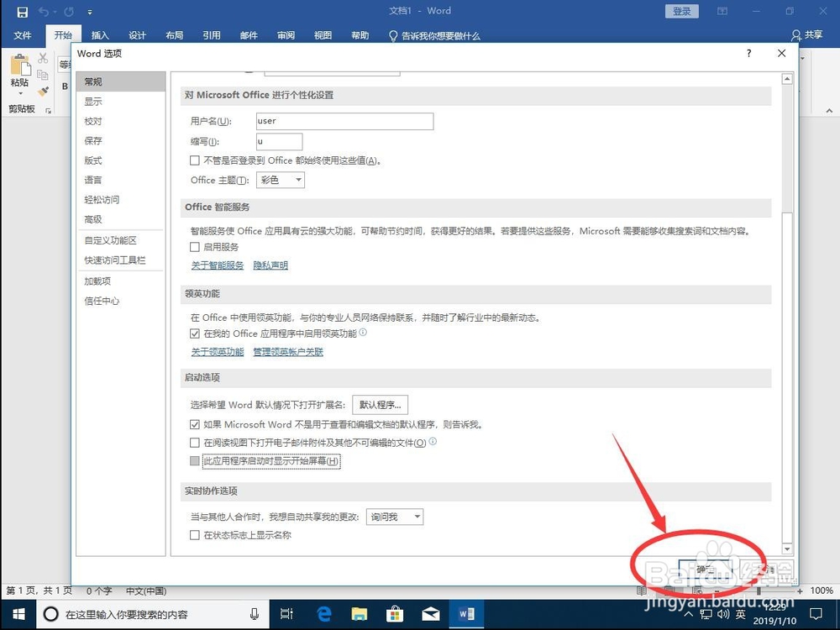
Task: Enable intelligent services checkbox
Action: pyautogui.click(x=195, y=247)
